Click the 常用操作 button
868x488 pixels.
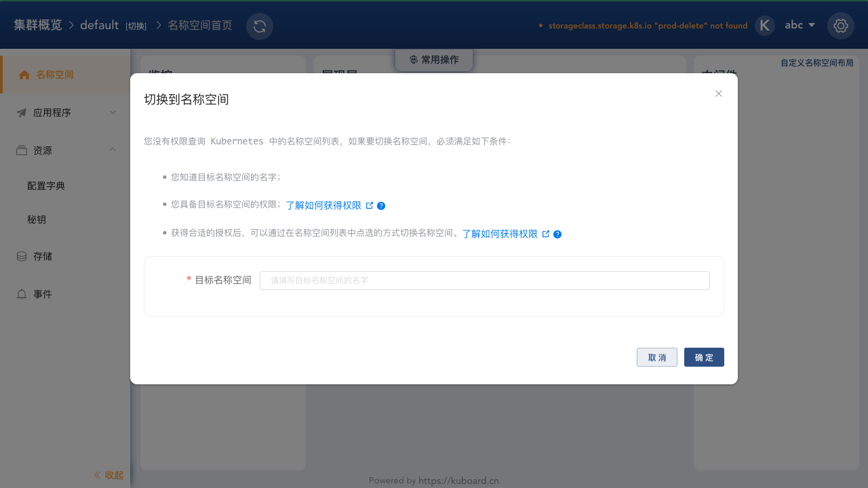[x=434, y=60]
